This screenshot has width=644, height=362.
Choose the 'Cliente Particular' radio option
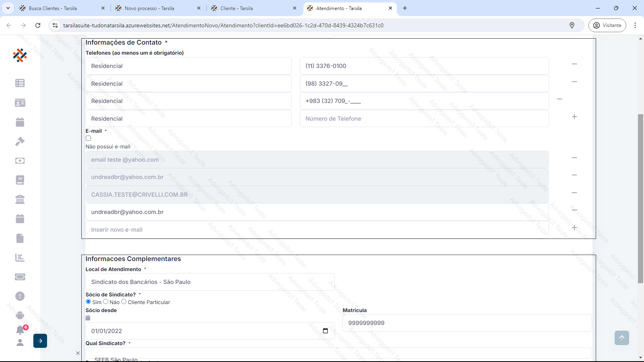coord(124,302)
